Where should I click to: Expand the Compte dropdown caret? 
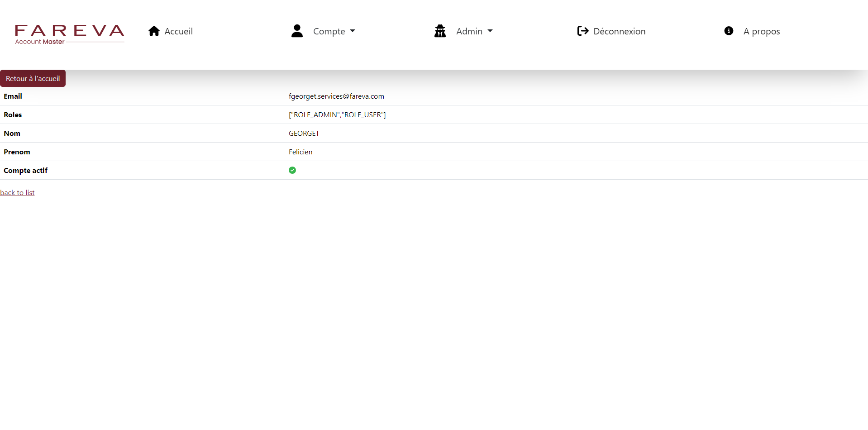click(353, 31)
